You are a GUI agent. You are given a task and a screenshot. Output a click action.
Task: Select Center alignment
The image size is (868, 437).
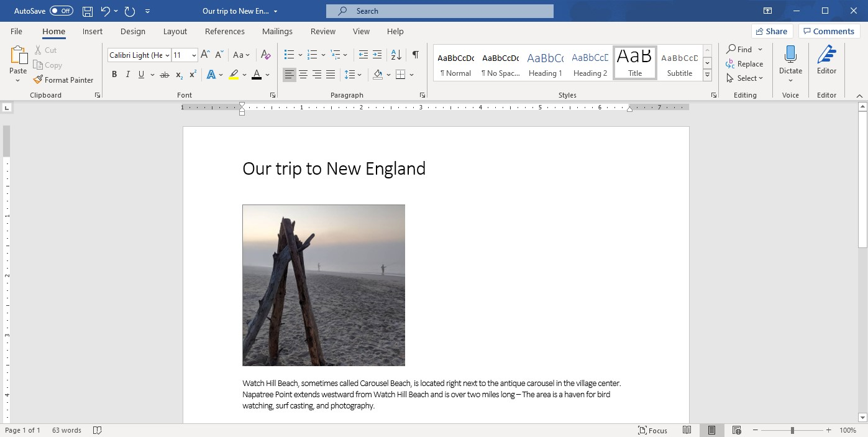(x=303, y=75)
